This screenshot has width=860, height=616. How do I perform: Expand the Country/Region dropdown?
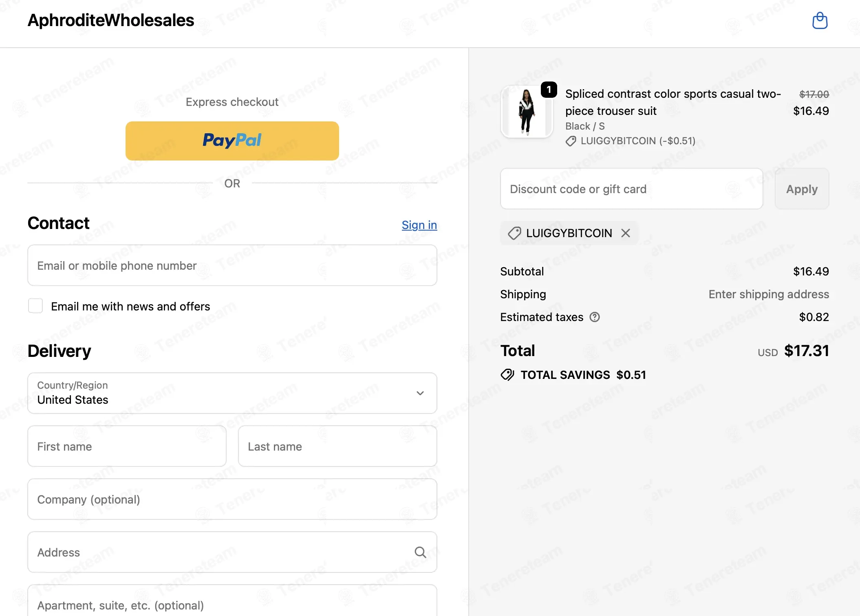pos(232,393)
